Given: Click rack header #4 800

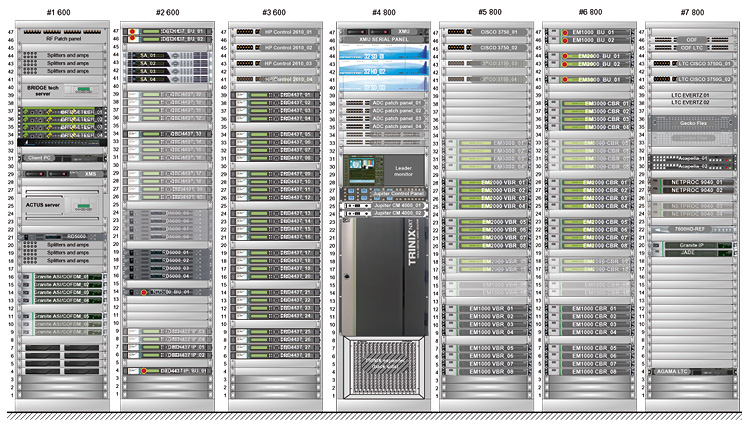Looking at the screenshot, I should [384, 12].
